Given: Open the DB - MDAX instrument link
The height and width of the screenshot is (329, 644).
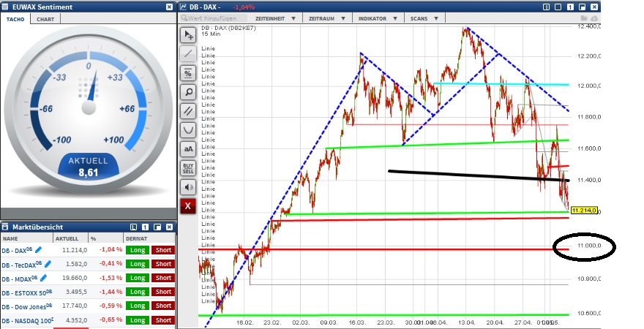Looking at the screenshot, I should click(19, 279).
